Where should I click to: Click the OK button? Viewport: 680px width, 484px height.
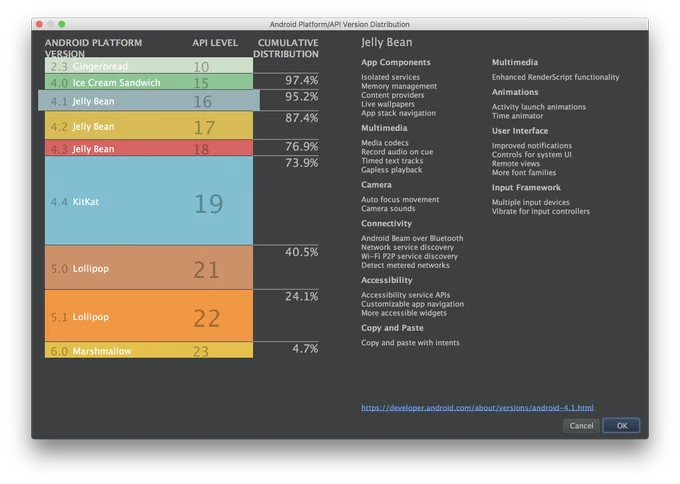[x=621, y=425]
